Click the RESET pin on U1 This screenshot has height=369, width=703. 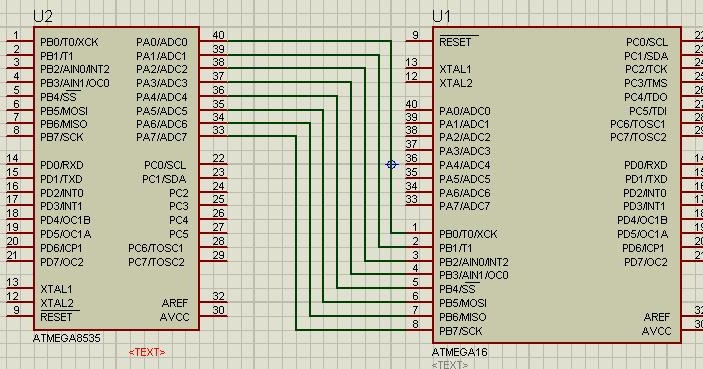[456, 42]
